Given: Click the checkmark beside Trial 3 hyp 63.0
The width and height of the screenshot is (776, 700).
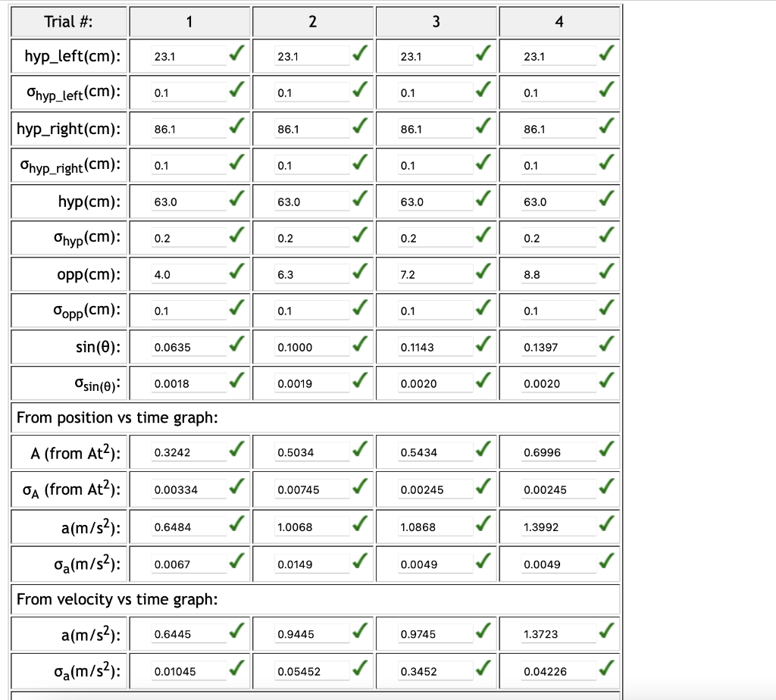Looking at the screenshot, I should coord(483,198).
